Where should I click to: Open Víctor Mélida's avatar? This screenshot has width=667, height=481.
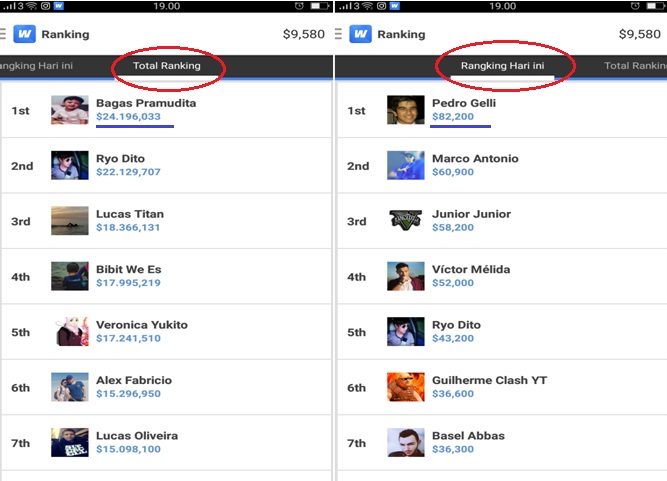tap(405, 276)
